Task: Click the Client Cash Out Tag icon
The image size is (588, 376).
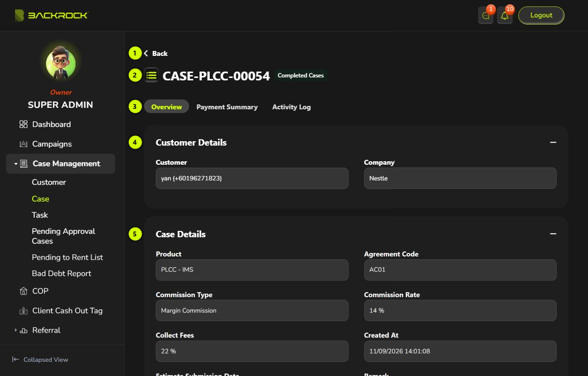Action: tap(24, 311)
